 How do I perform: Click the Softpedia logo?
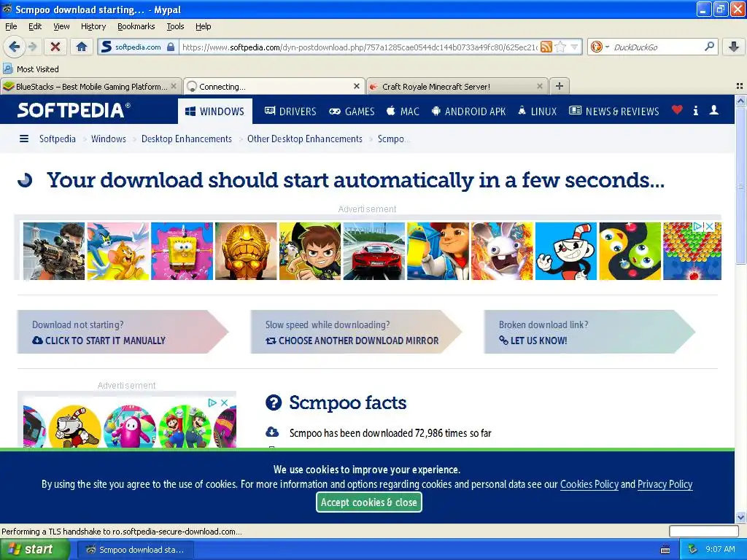pyautogui.click(x=74, y=110)
